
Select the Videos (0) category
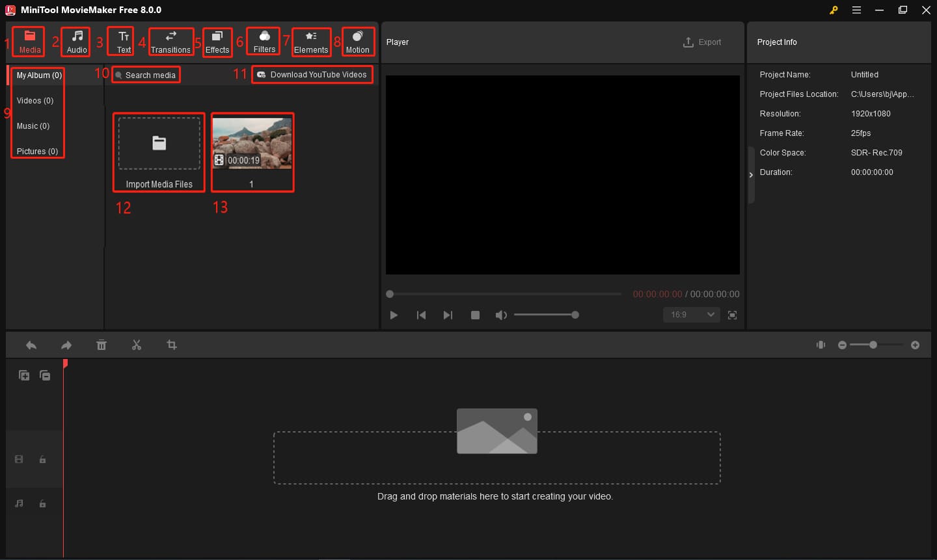click(x=35, y=101)
